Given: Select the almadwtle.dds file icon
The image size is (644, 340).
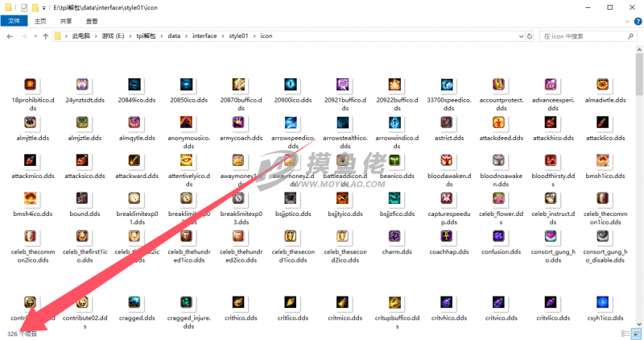Looking at the screenshot, I should pyautogui.click(x=603, y=85).
